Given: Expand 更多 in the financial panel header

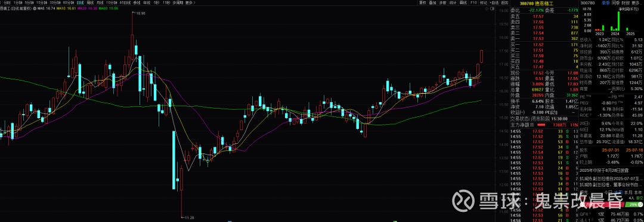Looking at the screenshot, I should click(x=637, y=2).
